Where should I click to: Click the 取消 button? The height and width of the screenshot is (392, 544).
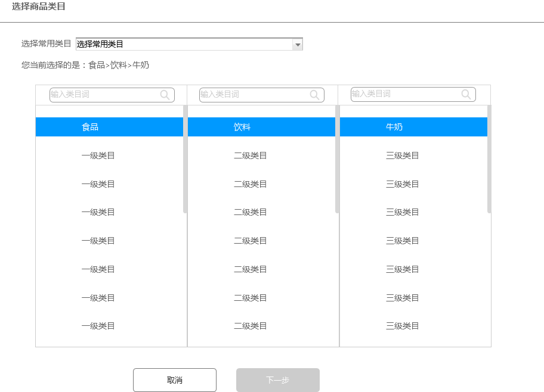click(174, 379)
